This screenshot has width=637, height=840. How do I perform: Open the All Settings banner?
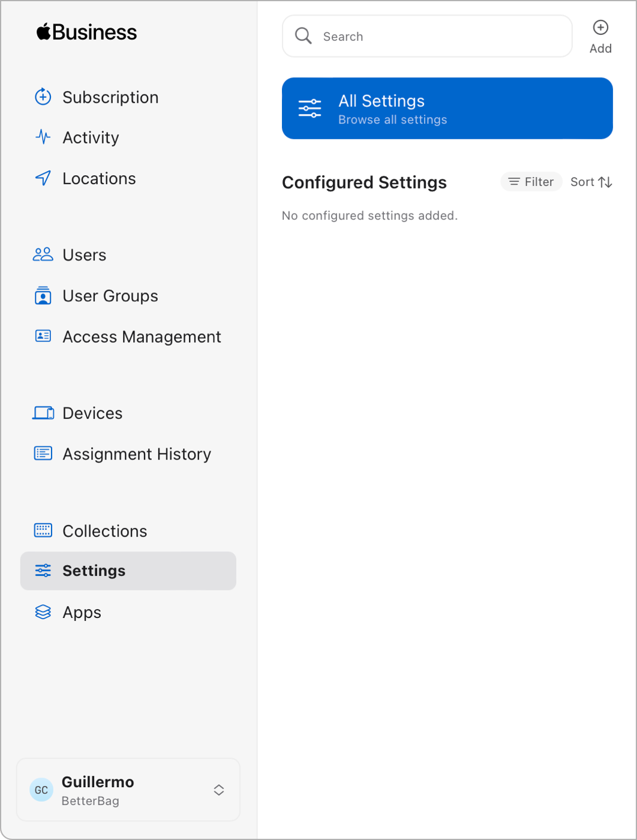pos(447,109)
